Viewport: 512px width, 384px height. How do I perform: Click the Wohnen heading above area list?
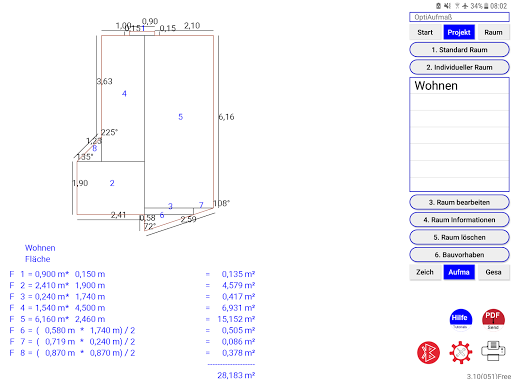click(x=40, y=248)
